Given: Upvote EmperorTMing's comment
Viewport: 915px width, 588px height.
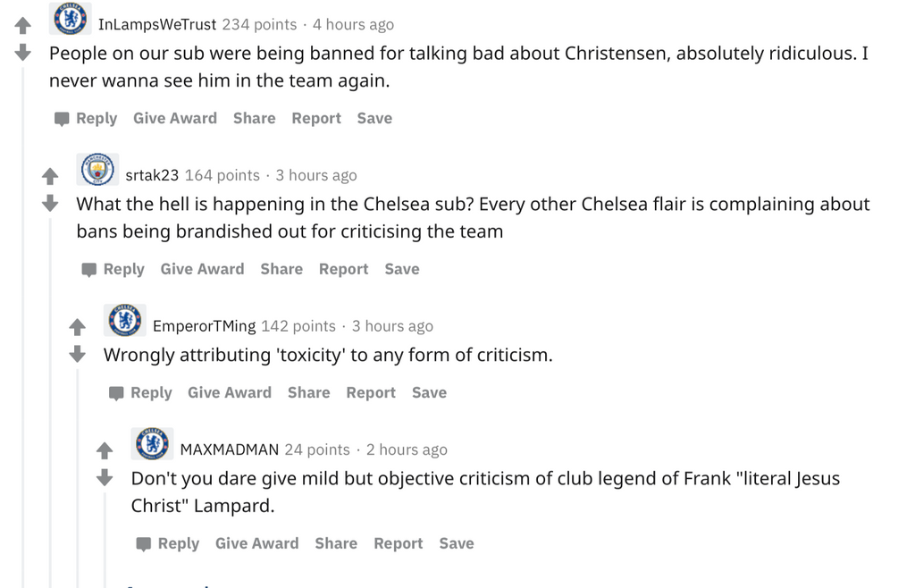Looking at the screenshot, I should click(x=78, y=328).
